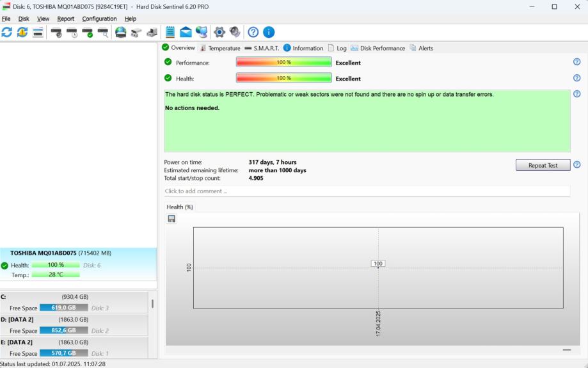Click the blue refresh arrows toolbar icon
Viewport: 588px width, 368px height.
click(x=8, y=33)
